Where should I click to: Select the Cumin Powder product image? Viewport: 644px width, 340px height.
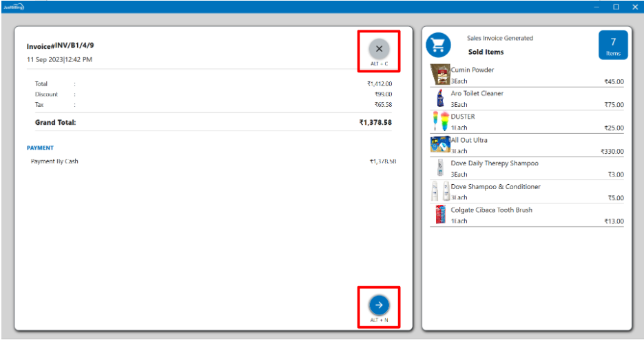(439, 74)
